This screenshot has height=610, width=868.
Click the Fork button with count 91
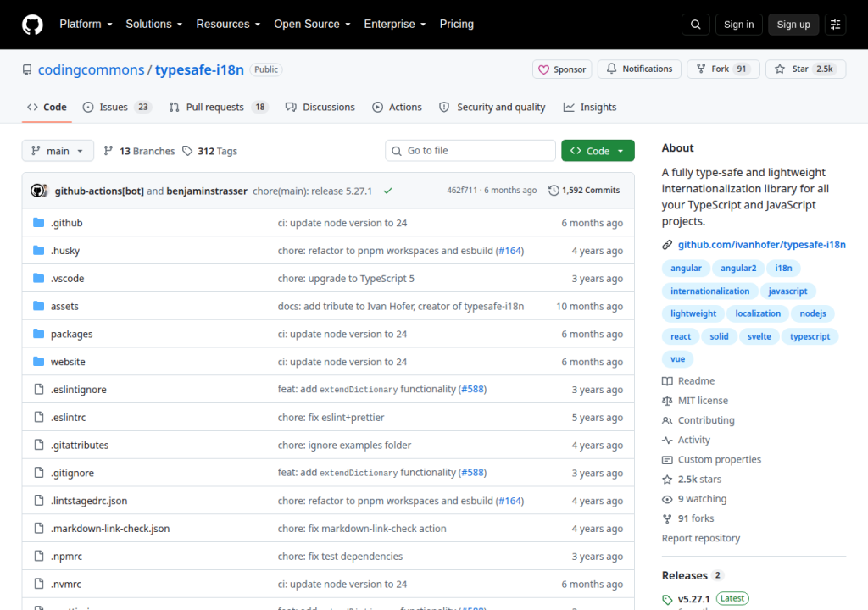coord(723,69)
